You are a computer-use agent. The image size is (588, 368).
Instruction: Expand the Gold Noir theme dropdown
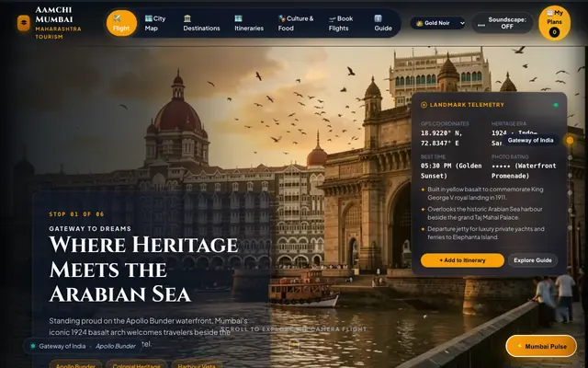437,23
